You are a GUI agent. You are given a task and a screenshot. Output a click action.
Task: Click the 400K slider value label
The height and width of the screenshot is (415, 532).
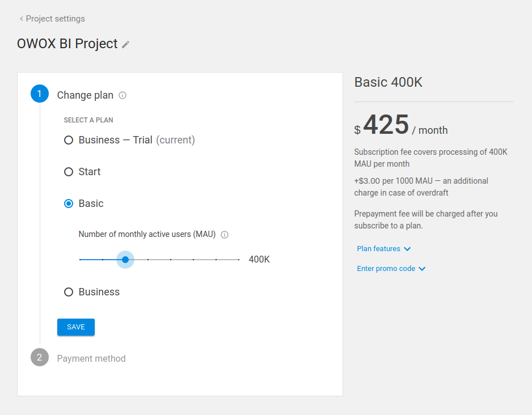[x=259, y=260]
